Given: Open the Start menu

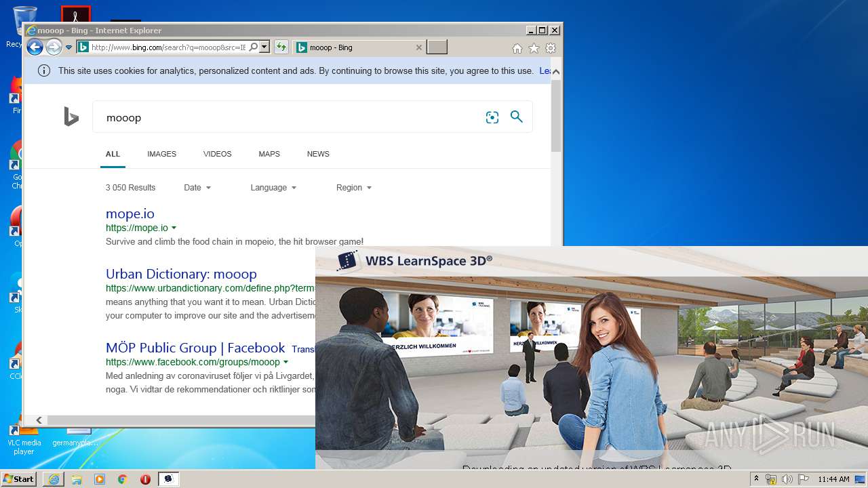Looking at the screenshot, I should [18, 479].
